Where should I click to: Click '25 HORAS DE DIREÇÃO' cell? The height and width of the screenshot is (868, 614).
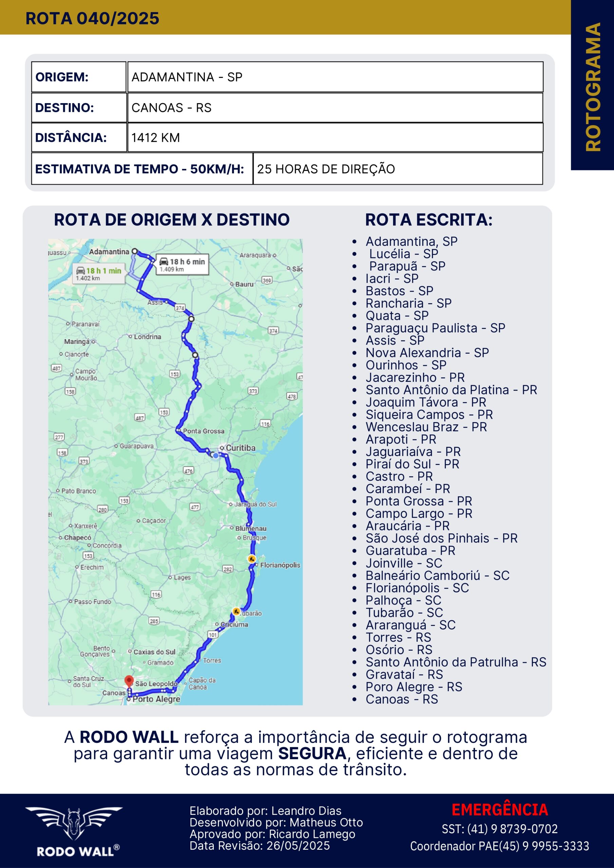(x=398, y=169)
